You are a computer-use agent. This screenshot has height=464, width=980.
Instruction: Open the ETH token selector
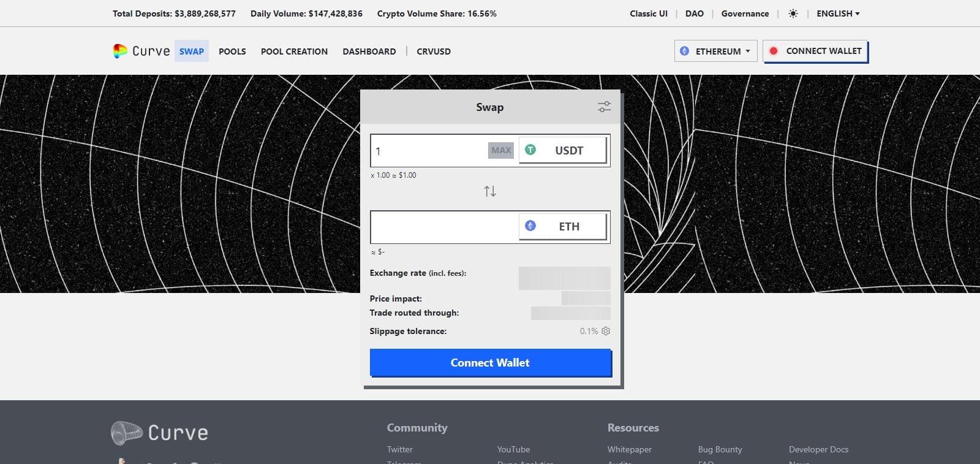(x=563, y=226)
